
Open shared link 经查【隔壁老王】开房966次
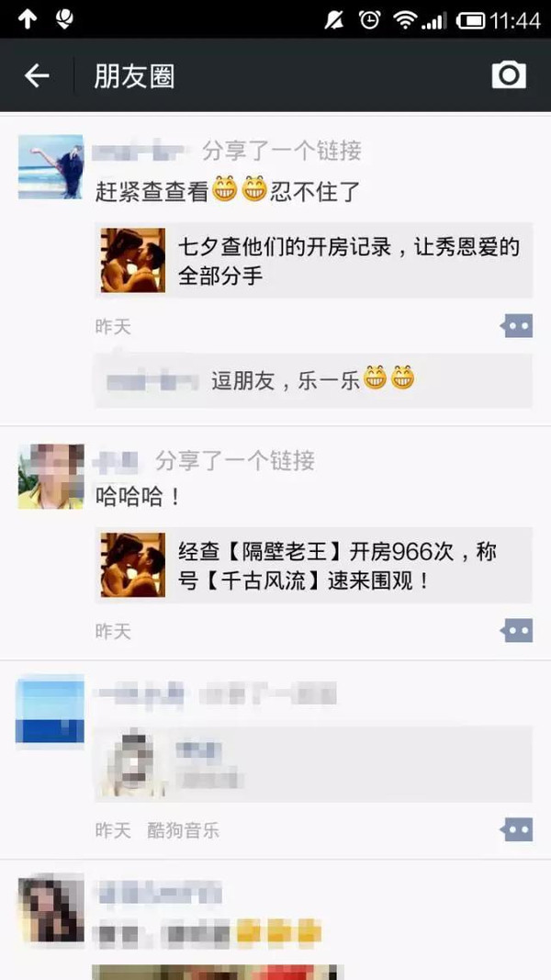click(313, 565)
